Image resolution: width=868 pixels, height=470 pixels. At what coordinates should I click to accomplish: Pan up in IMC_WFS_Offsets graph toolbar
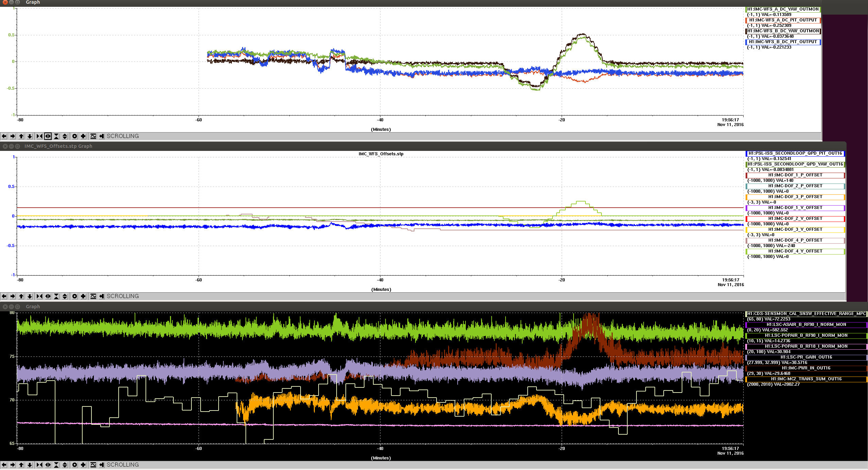pyautogui.click(x=21, y=296)
